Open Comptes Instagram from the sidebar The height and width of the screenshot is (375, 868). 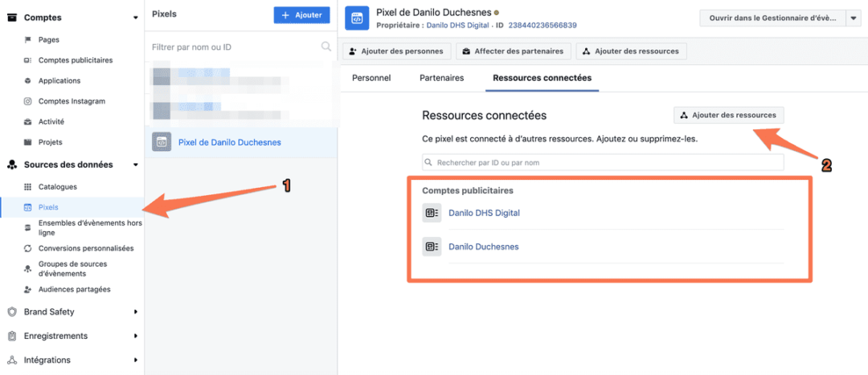[x=72, y=101]
